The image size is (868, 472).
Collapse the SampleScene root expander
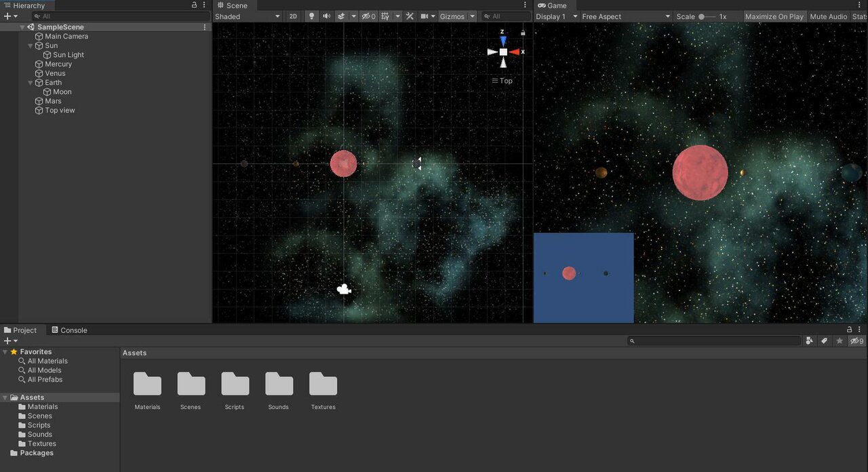[22, 27]
